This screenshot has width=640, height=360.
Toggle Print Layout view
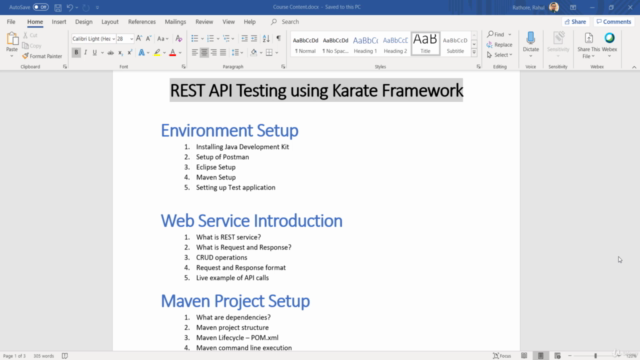coord(540,356)
